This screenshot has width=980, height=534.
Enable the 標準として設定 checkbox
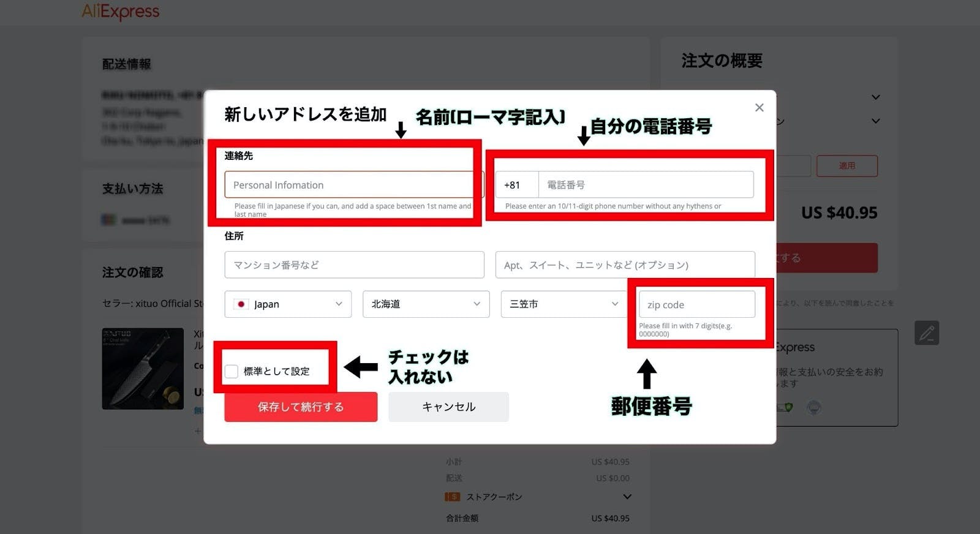click(x=232, y=371)
